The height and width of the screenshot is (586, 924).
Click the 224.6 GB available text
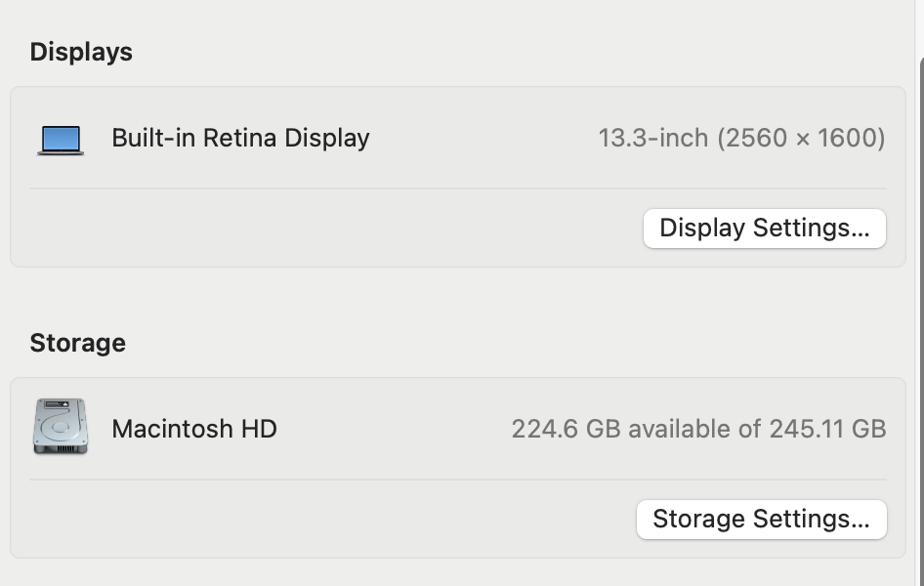pos(699,428)
